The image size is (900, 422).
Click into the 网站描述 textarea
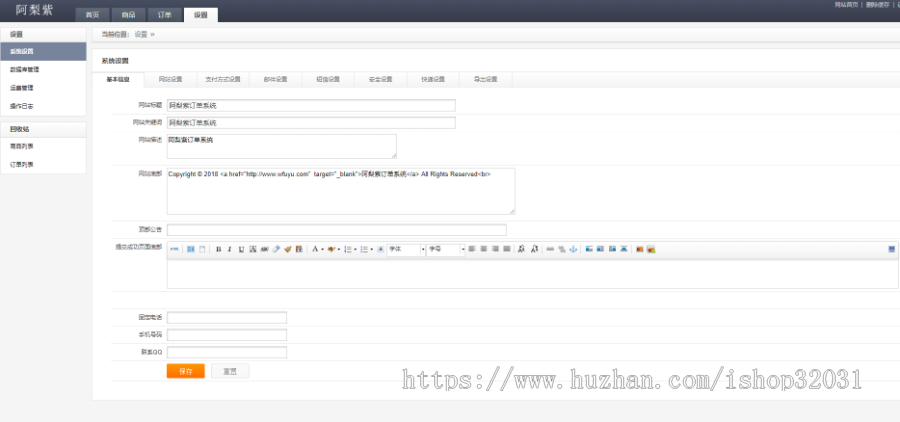coord(282,146)
